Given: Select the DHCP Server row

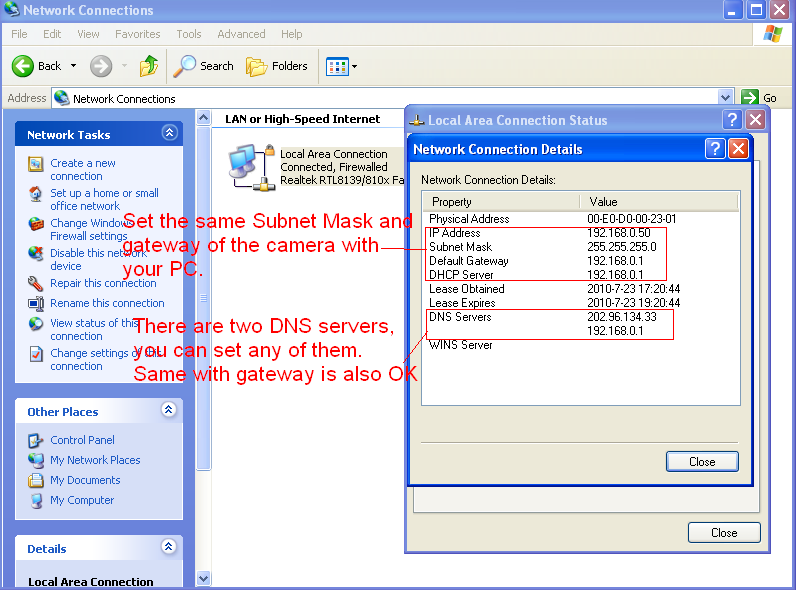Looking at the screenshot, I should point(580,275).
